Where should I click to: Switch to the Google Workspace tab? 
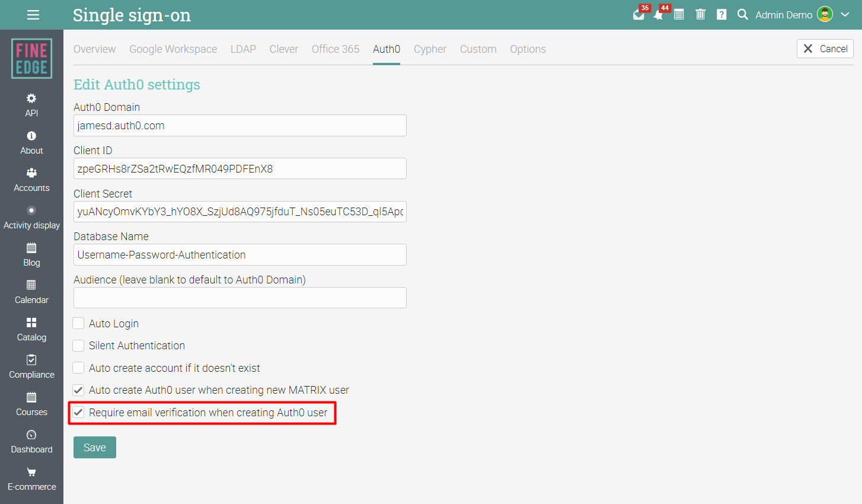[173, 49]
